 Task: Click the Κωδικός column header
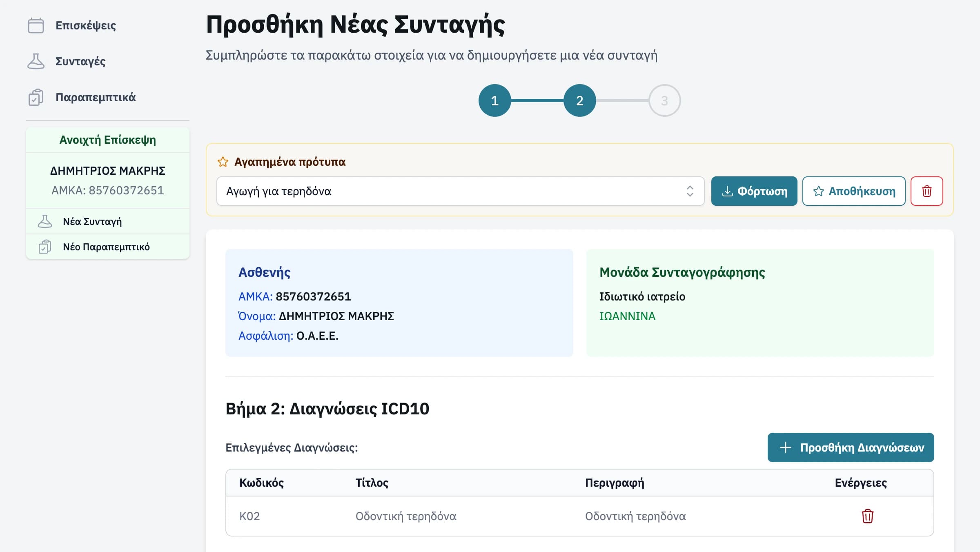[x=261, y=483]
